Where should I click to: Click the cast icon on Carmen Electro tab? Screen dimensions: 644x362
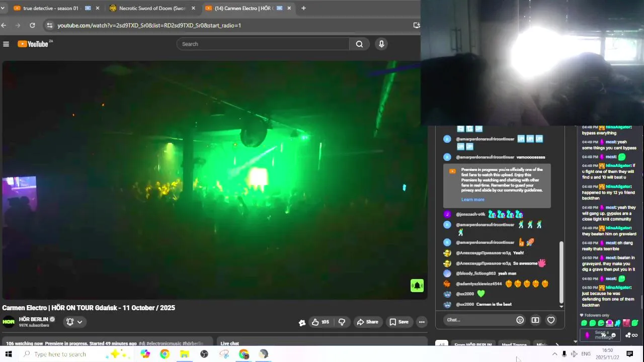[279, 8]
